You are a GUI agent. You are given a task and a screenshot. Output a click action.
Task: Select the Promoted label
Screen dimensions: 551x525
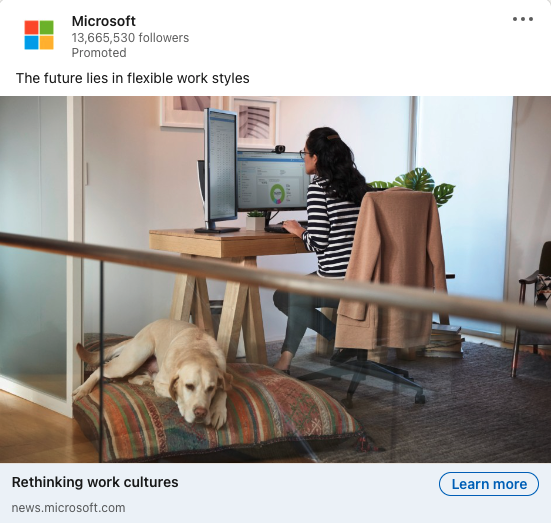pyautogui.click(x=99, y=53)
